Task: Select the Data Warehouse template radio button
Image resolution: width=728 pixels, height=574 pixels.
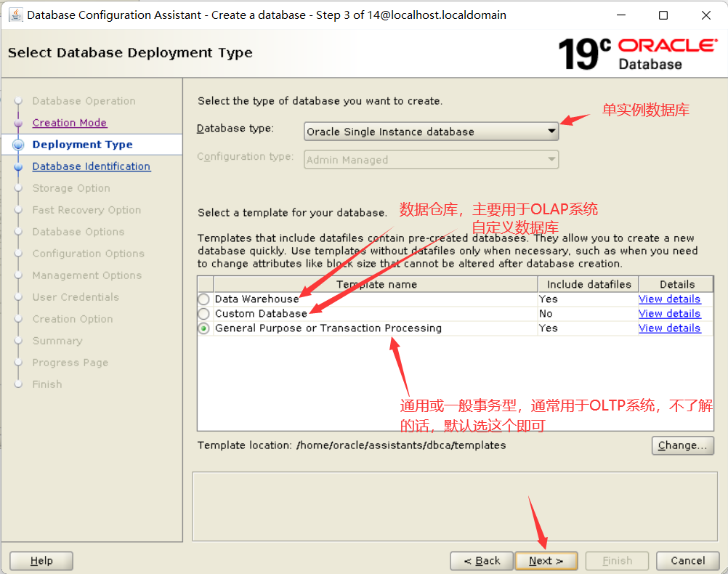Action: [203, 299]
